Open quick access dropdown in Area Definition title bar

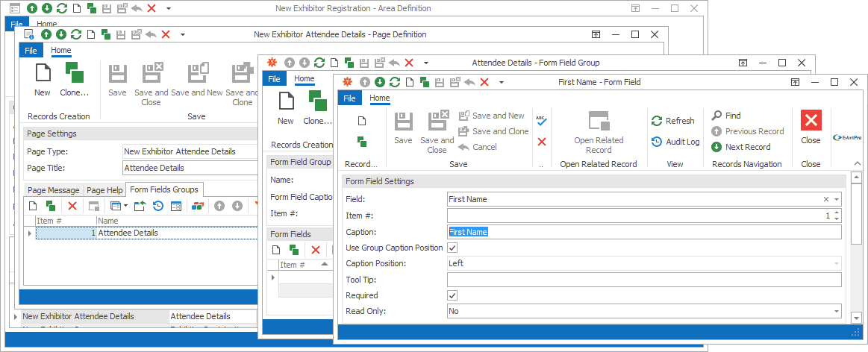(x=168, y=8)
